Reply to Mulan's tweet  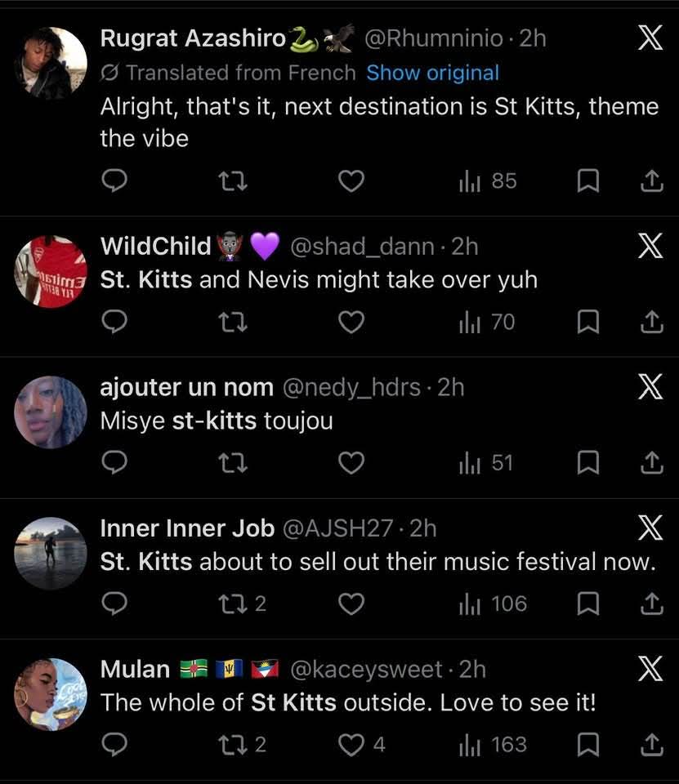pyautogui.click(x=114, y=745)
